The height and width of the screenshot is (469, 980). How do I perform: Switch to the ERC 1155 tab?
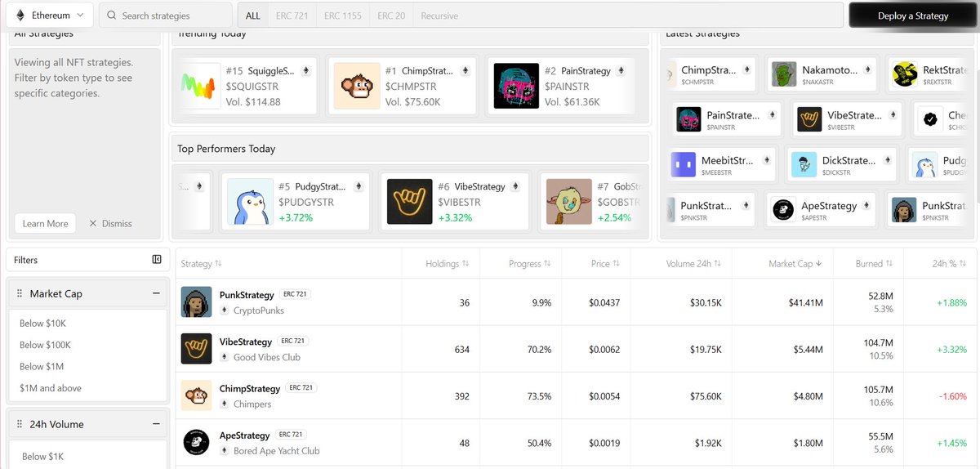(343, 16)
